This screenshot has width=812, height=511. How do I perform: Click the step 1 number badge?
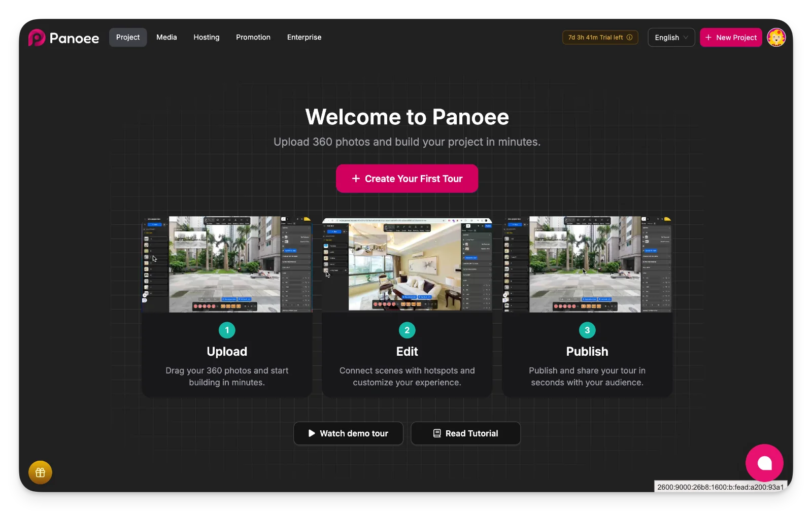[227, 330]
